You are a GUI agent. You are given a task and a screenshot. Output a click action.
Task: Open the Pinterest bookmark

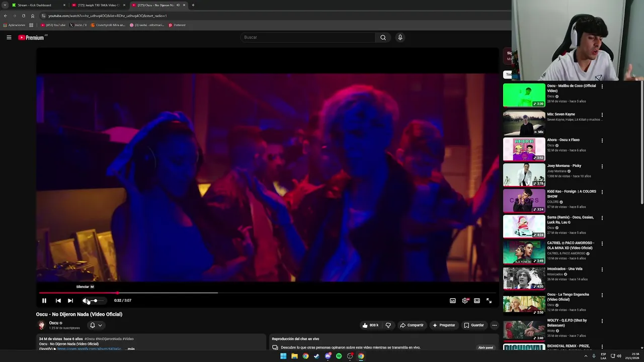tap(177, 25)
